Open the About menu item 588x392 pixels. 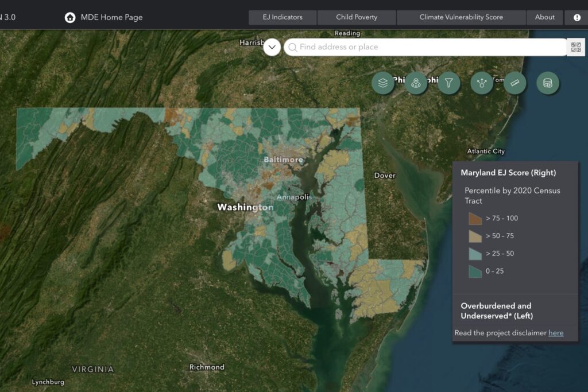[544, 17]
